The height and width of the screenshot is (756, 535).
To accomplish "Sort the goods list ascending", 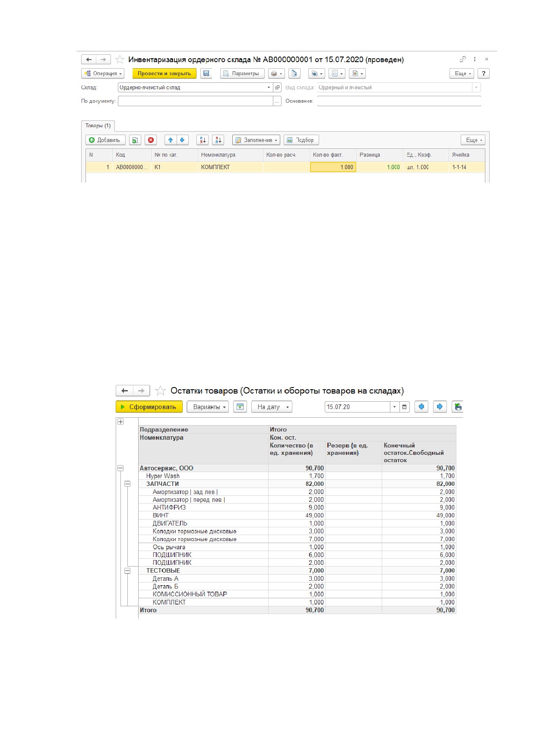I will coord(203,140).
